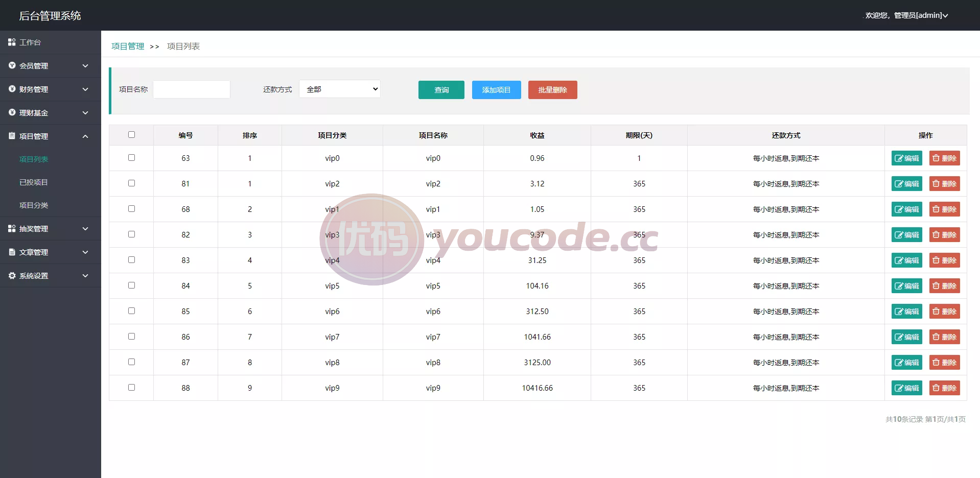Tick the checkbox for row 88
This screenshot has width=980, height=478.
[131, 388]
